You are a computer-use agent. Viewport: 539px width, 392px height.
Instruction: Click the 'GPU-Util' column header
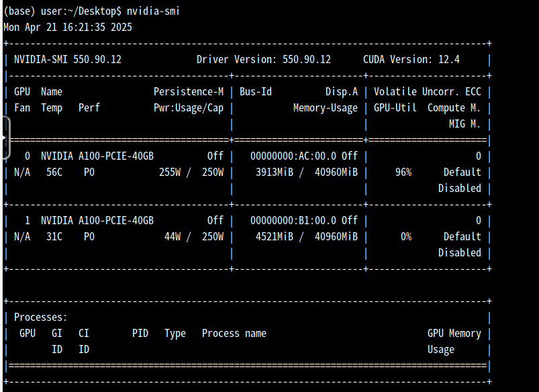(395, 108)
